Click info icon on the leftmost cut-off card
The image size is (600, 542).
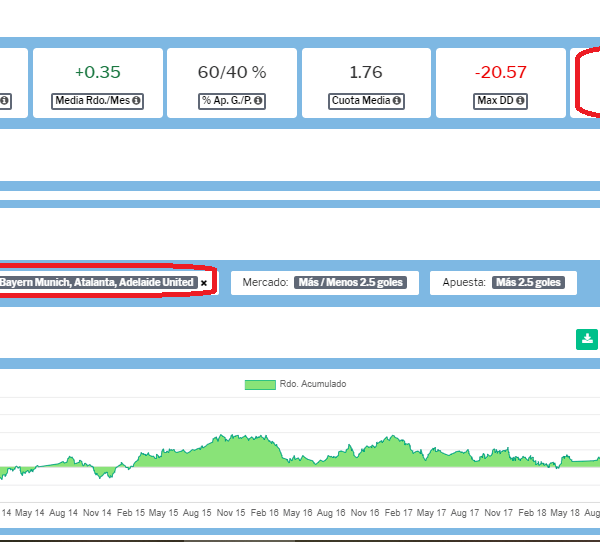[5, 101]
